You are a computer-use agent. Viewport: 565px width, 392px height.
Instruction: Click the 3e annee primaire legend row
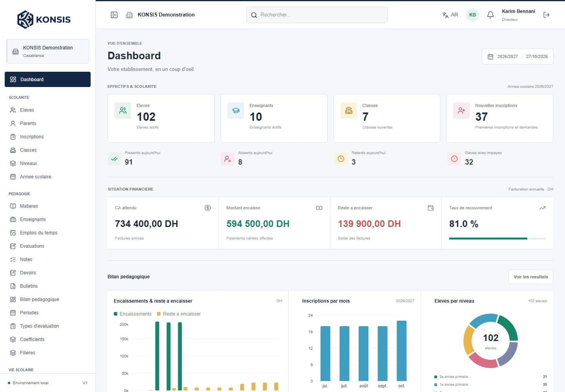490,377
